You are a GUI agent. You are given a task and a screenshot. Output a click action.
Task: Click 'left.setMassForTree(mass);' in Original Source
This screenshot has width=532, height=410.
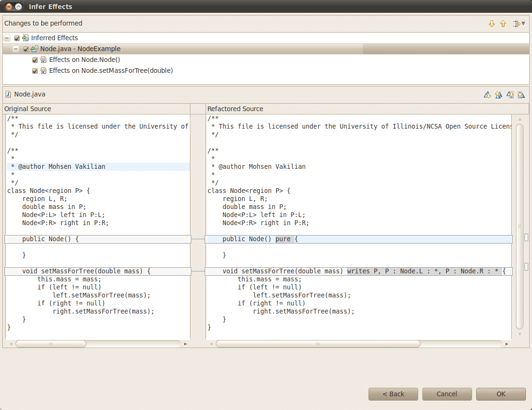coord(102,295)
